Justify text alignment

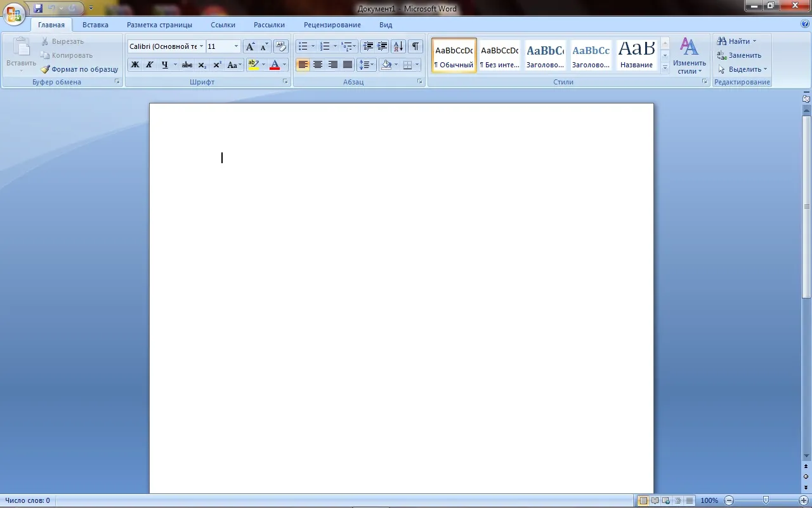click(x=348, y=65)
